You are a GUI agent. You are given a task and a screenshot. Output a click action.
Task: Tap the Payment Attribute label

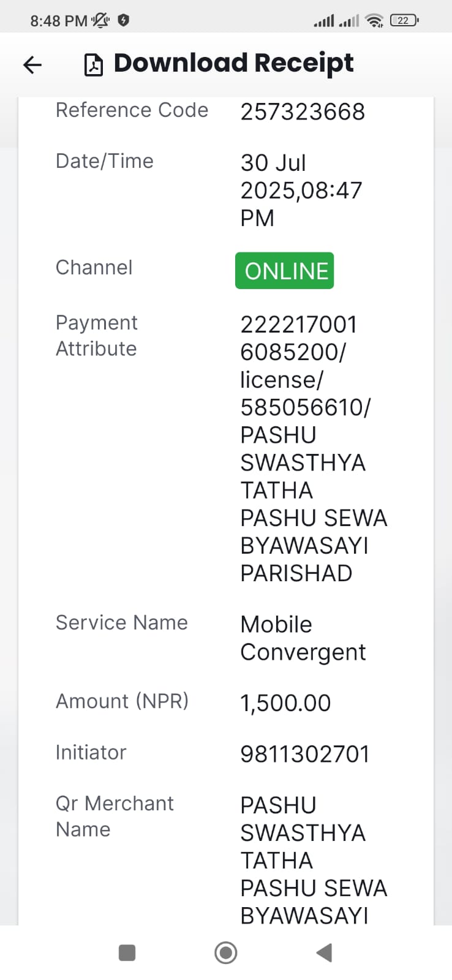[97, 336]
